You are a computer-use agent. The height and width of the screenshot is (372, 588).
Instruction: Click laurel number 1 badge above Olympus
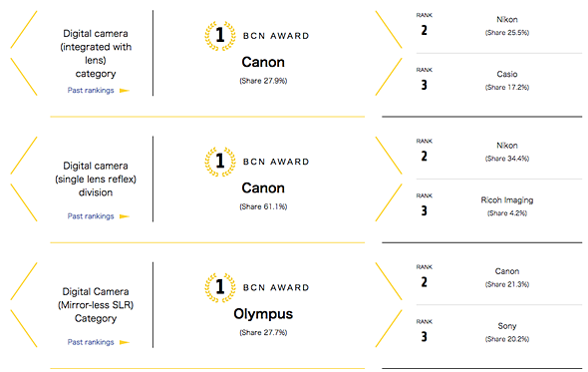click(220, 287)
